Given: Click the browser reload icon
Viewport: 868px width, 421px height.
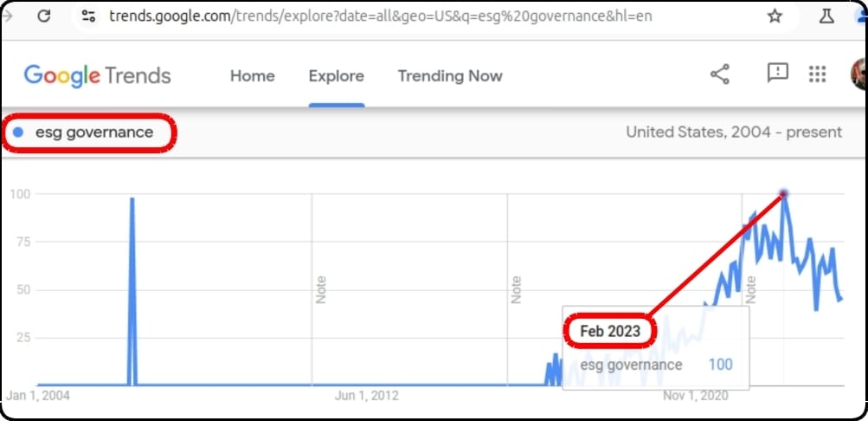Looking at the screenshot, I should tap(44, 16).
